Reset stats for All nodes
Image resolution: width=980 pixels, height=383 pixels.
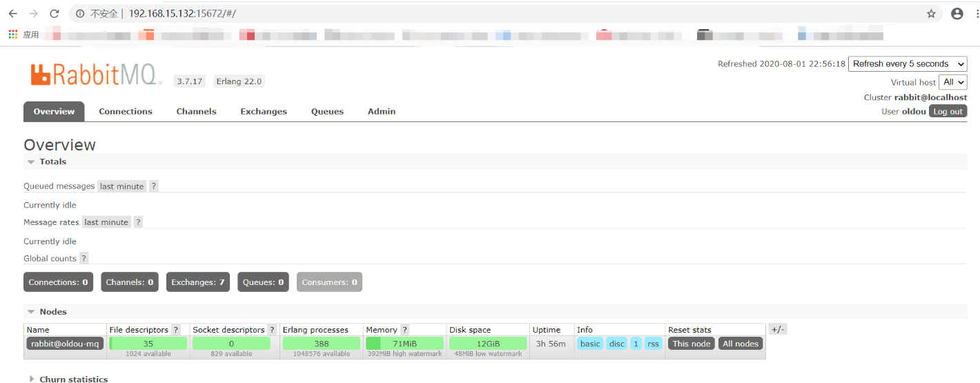pos(741,344)
